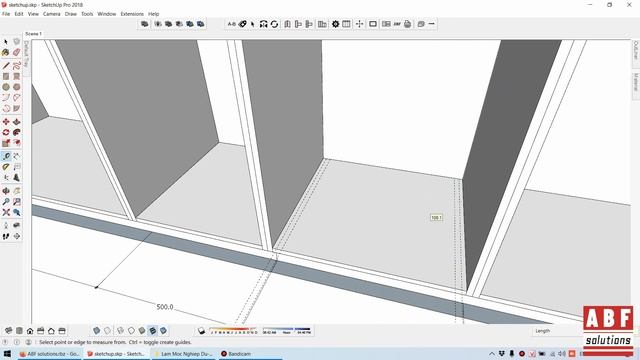Click the ABF printer icon
640x360 pixels.
pos(407,24)
